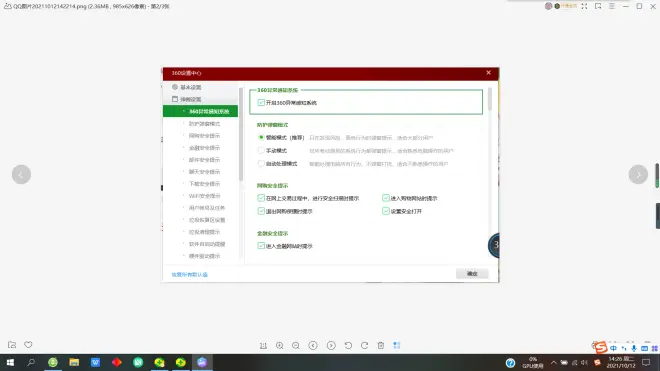Viewport: 660px width, 371px height.
Task: Click the VIP member badge
Action: click(x=566, y=6)
